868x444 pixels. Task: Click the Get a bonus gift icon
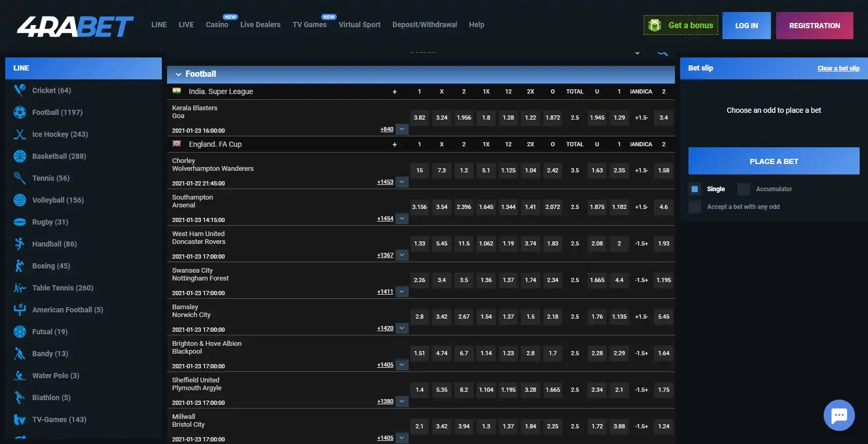(x=655, y=25)
